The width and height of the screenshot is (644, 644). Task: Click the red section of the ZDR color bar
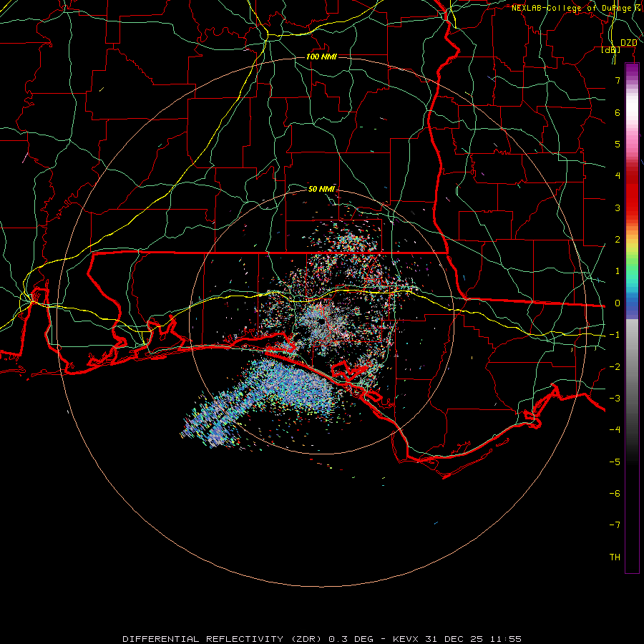(632, 193)
